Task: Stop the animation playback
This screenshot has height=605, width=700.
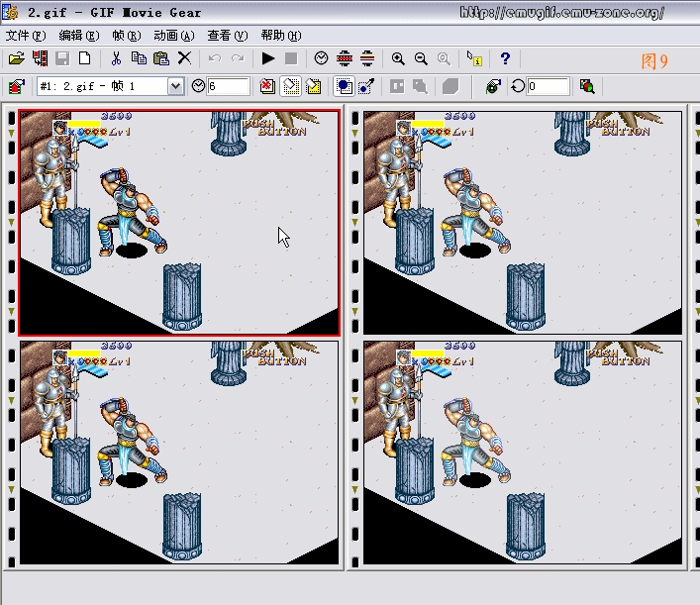Action: [x=291, y=58]
